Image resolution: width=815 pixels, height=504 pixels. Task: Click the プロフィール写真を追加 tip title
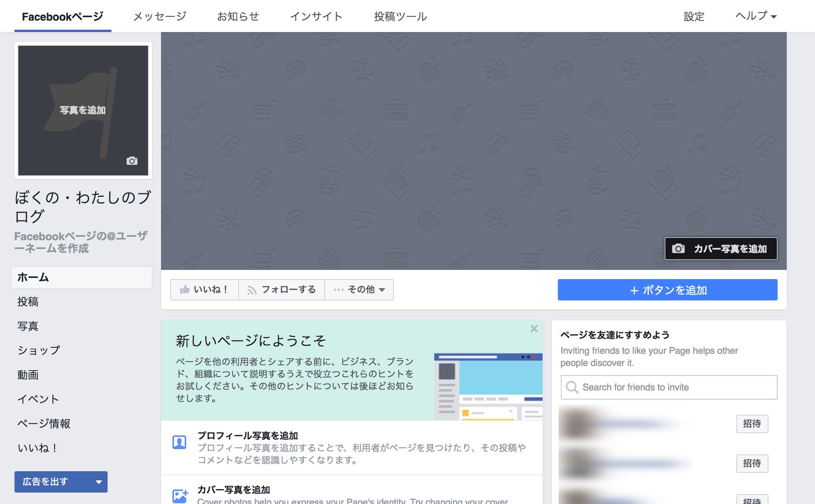pyautogui.click(x=248, y=435)
